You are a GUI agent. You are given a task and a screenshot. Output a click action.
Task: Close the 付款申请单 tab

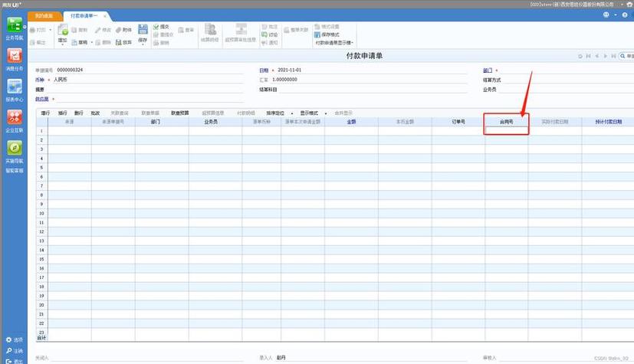(x=105, y=16)
